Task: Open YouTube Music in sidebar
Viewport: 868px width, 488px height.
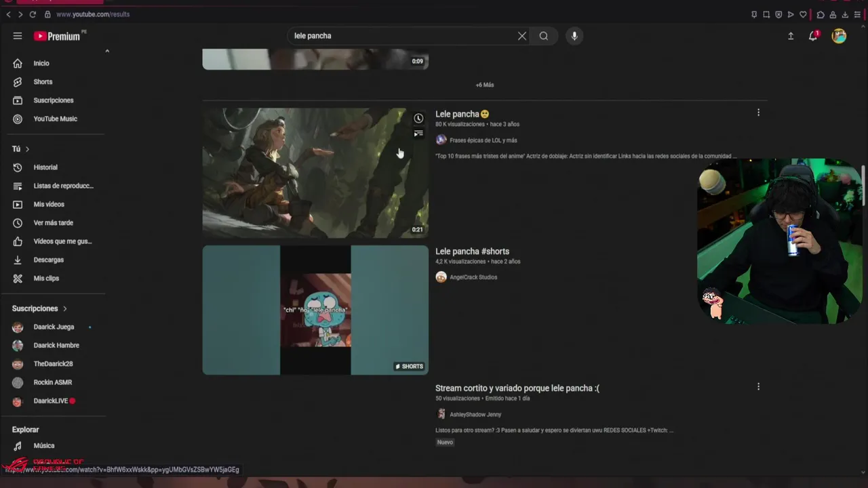Action: 54,119
